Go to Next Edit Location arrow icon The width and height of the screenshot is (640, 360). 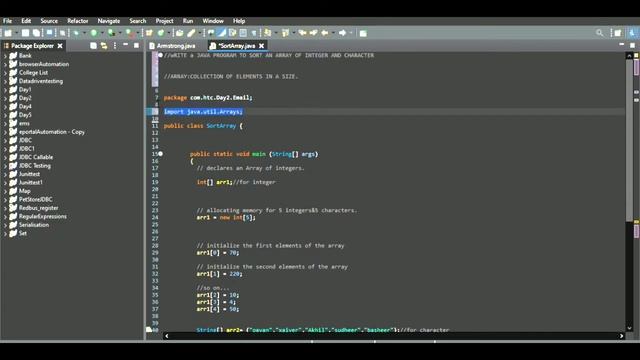pyautogui.click(x=313, y=33)
